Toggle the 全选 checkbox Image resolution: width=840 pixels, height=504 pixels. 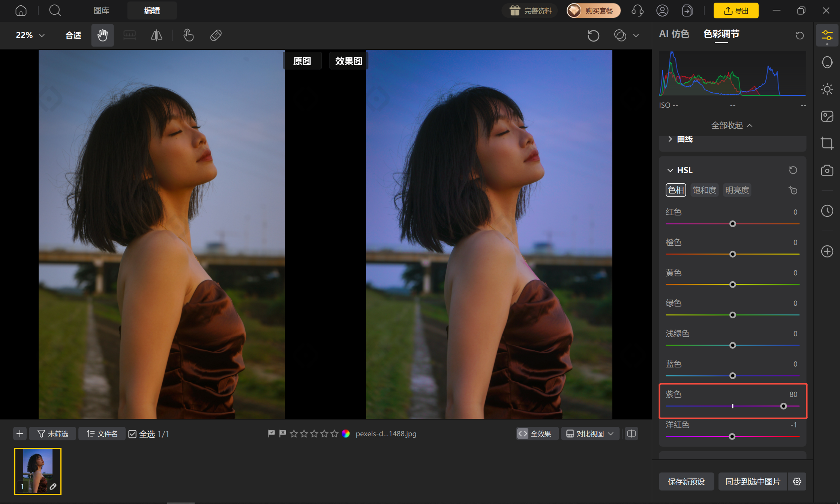[132, 434]
